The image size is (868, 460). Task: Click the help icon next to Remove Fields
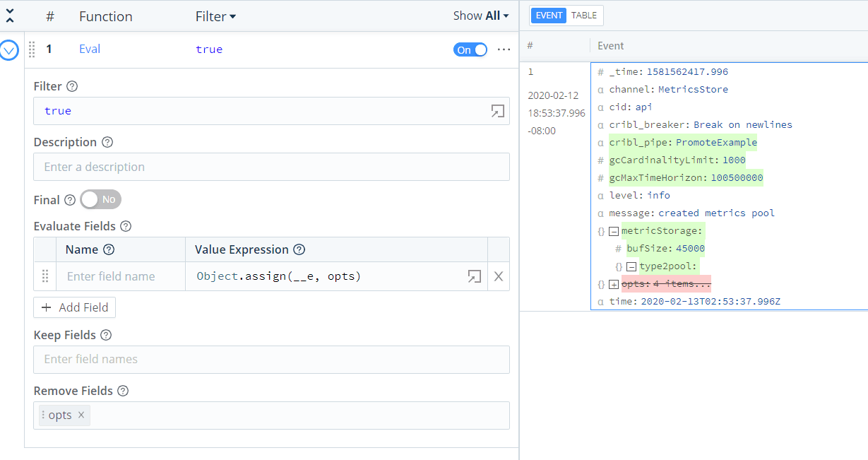[x=123, y=391]
